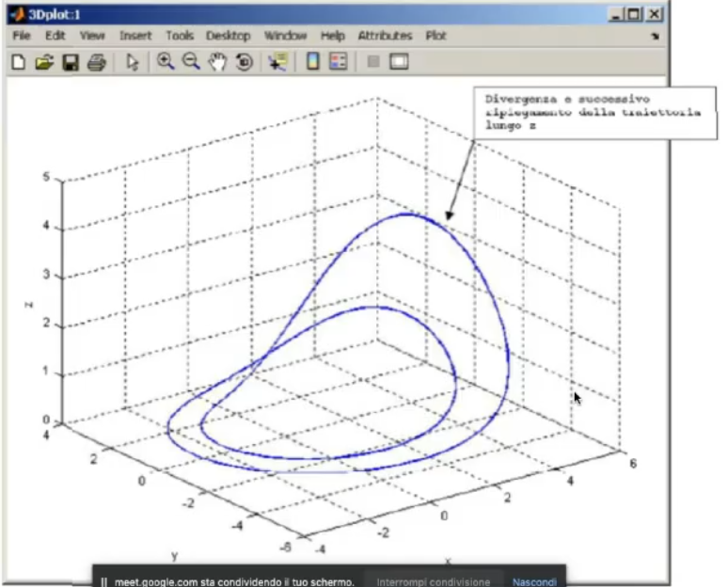Viewport: 728px width, 587px height.
Task: Toggle the Data Cursor tool
Action: pos(277,62)
